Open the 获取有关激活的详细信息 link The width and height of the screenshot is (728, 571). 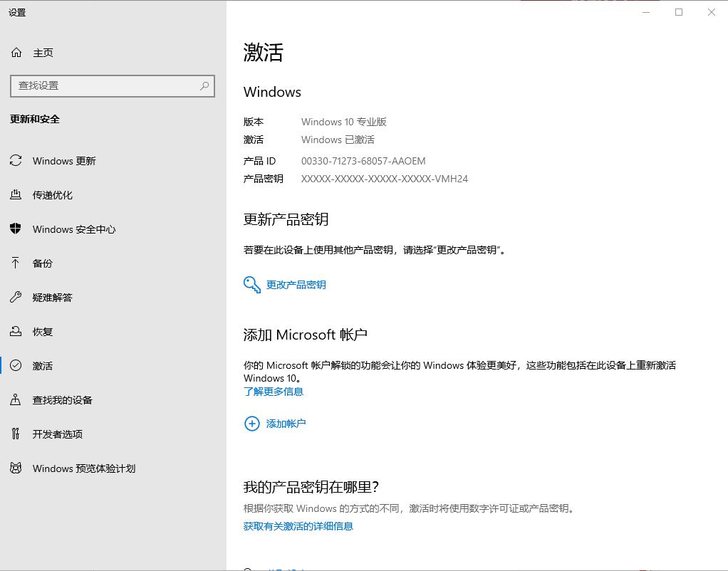tap(298, 526)
